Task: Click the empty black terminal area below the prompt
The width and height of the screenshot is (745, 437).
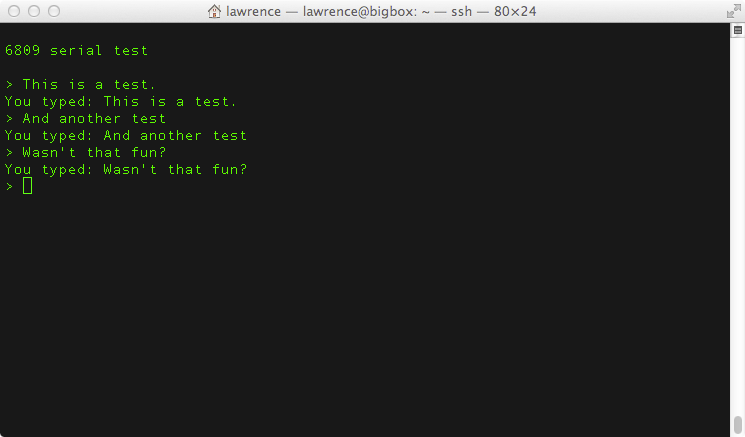Action: 365,314
